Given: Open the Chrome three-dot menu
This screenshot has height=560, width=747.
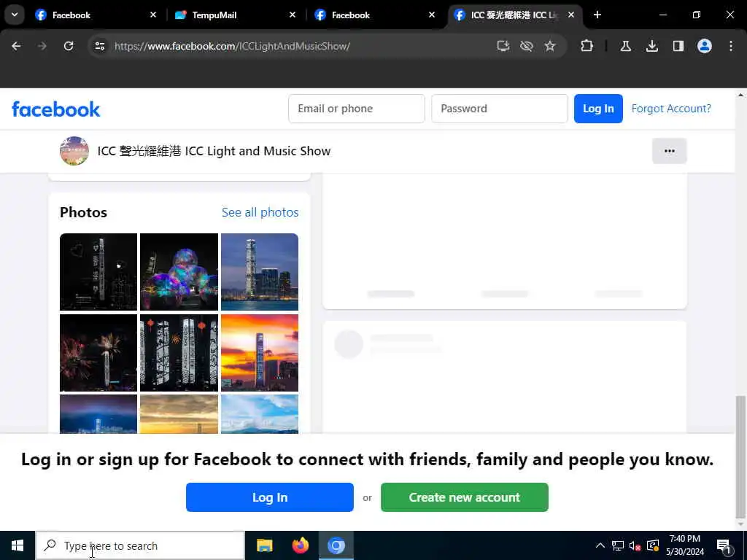Looking at the screenshot, I should (x=731, y=46).
